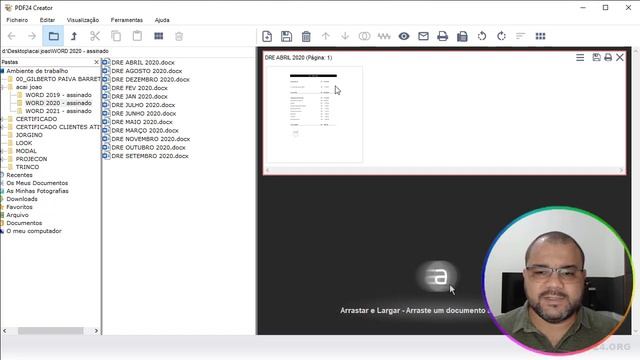Select Os Meus Documentos

pos(37,183)
